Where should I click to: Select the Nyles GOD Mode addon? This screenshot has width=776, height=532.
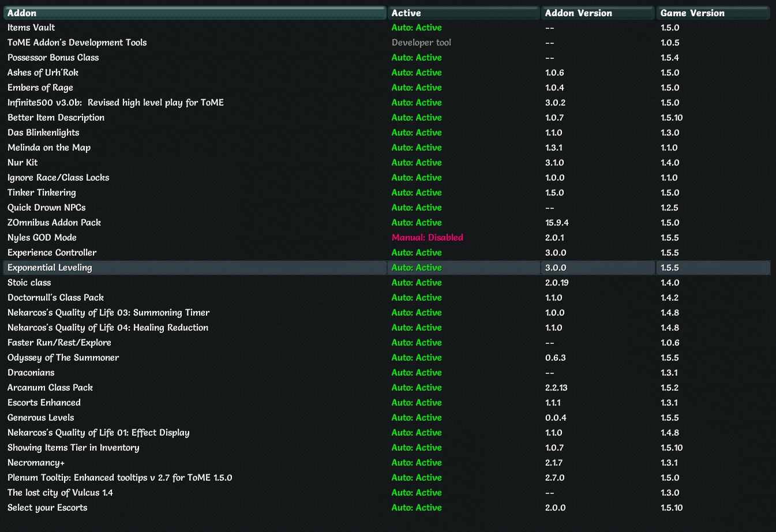tap(42, 238)
